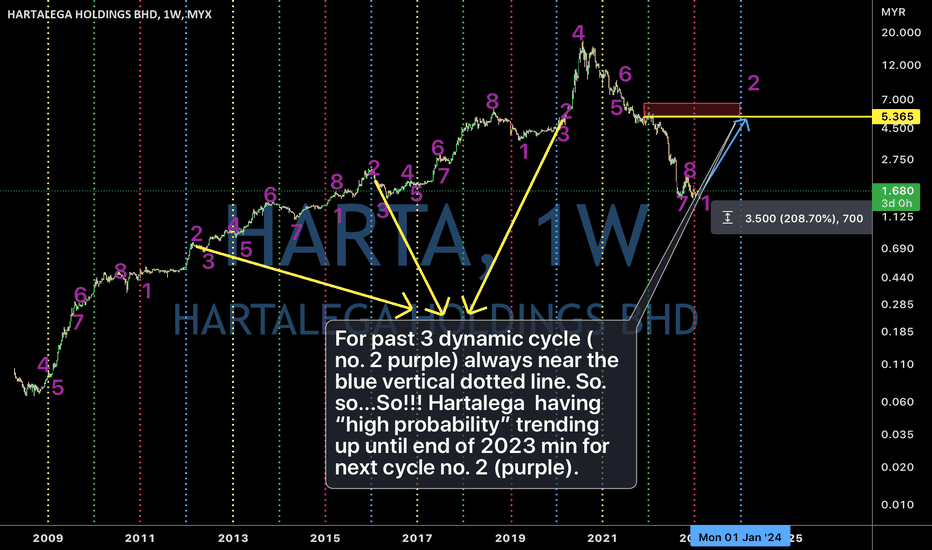Click the 2017 label on the time axis
This screenshot has height=550, width=932.
[417, 538]
